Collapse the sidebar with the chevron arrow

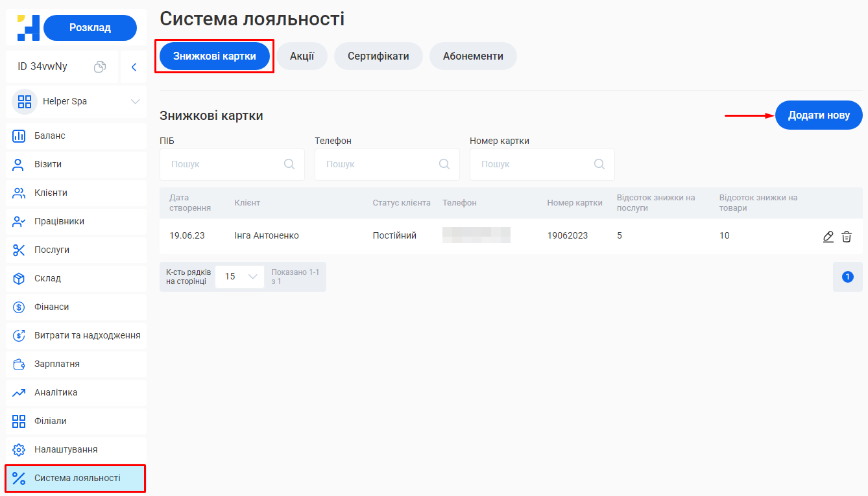point(134,67)
